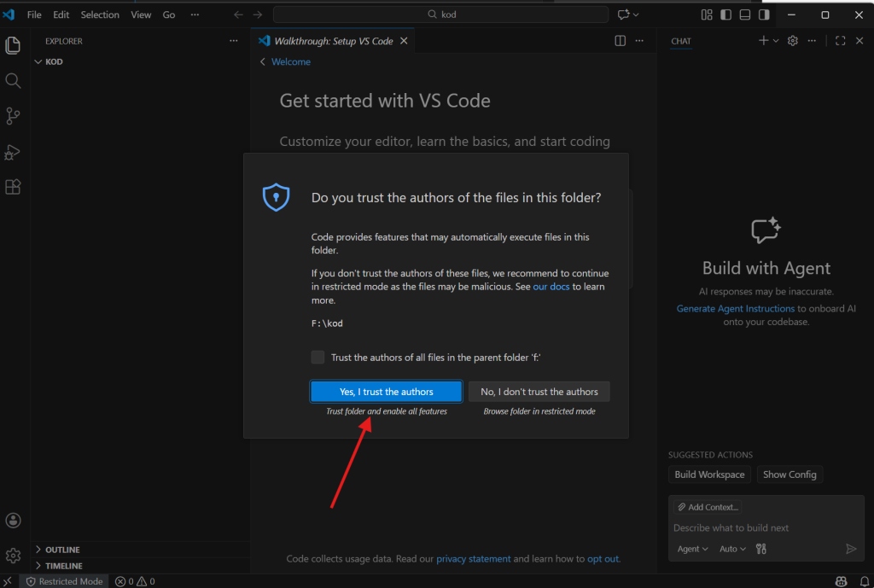Toggle the primary side bar layout icon
The image size is (874, 588).
point(725,15)
